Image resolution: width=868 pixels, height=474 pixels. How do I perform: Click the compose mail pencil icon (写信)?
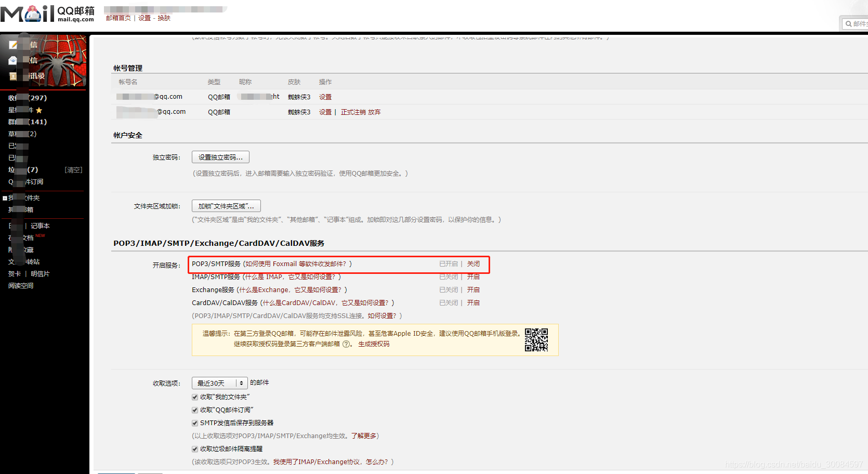[x=14, y=45]
